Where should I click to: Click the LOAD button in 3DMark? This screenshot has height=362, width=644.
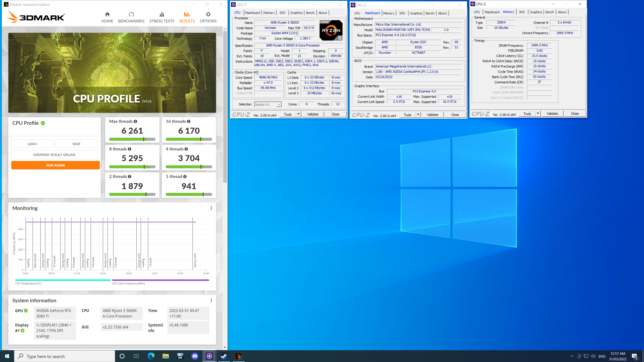click(32, 144)
